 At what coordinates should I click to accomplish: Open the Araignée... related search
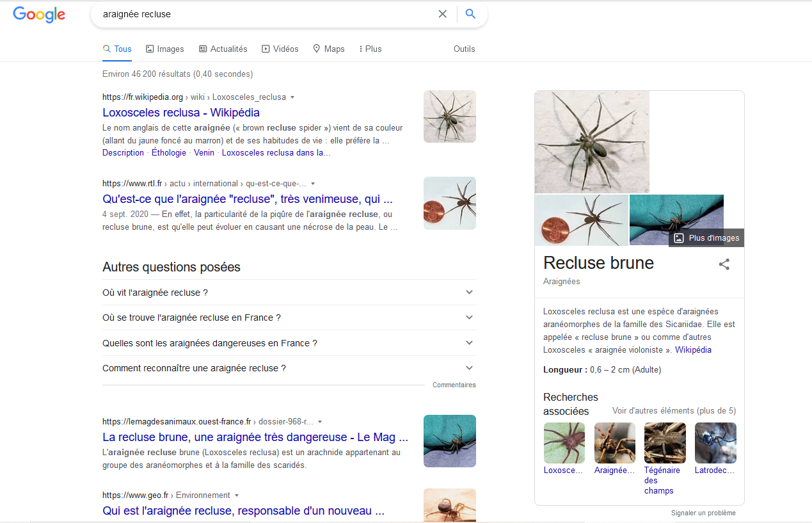pyautogui.click(x=614, y=449)
